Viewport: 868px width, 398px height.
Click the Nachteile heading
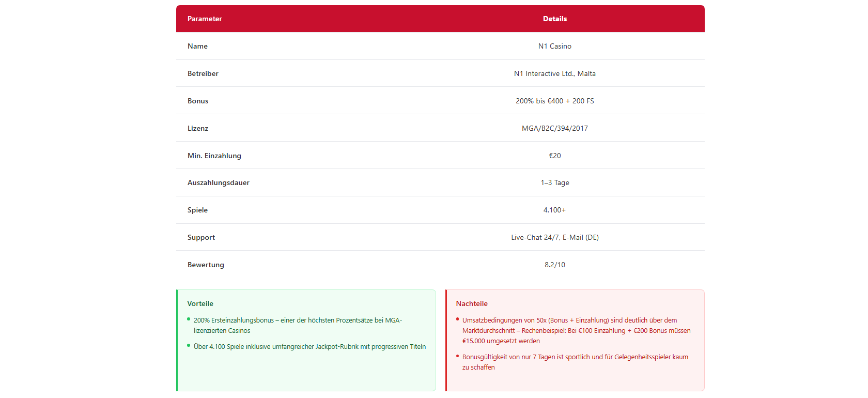coord(472,303)
